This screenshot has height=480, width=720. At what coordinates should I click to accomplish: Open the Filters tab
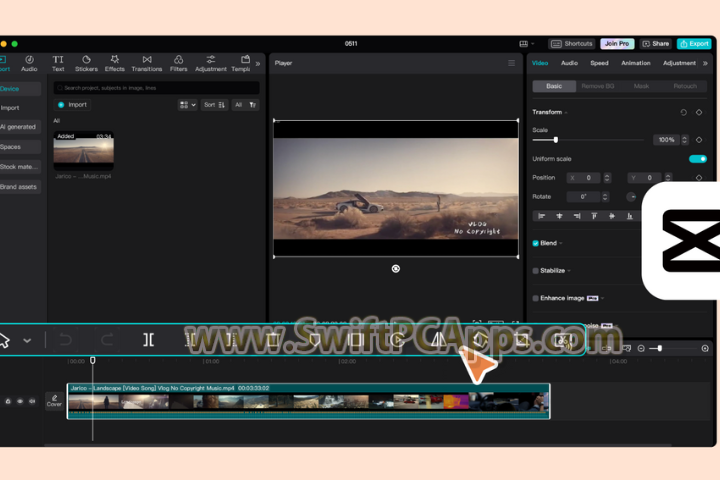(179, 63)
